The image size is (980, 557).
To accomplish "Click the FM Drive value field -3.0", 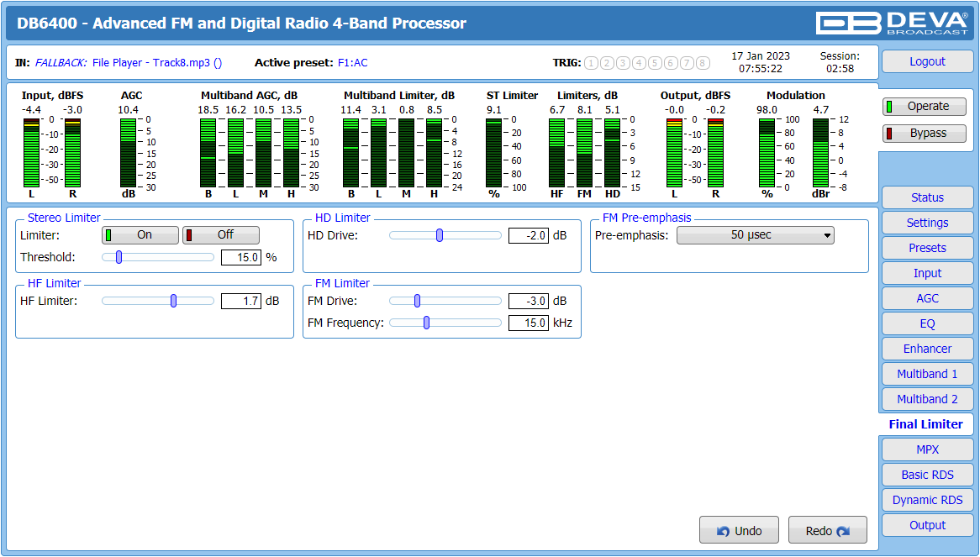I will (529, 301).
